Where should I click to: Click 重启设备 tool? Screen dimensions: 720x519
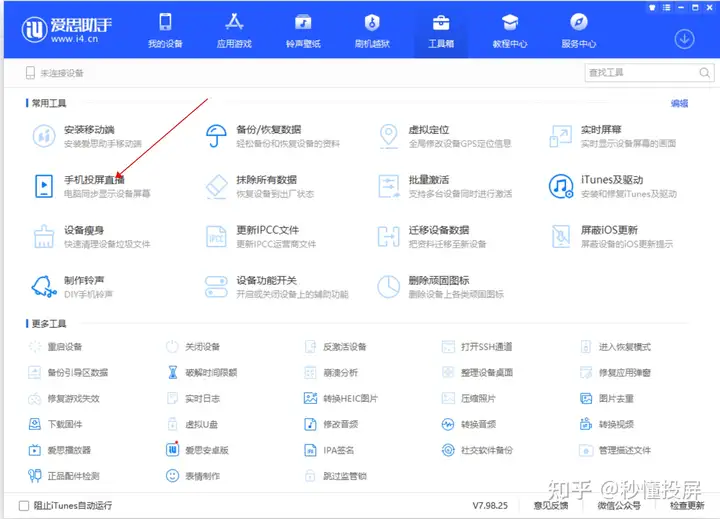pos(56,347)
